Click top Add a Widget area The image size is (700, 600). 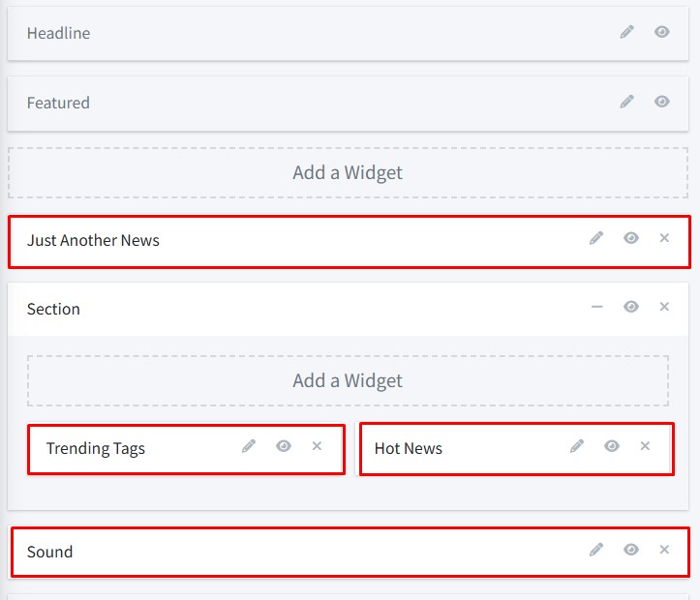(348, 173)
